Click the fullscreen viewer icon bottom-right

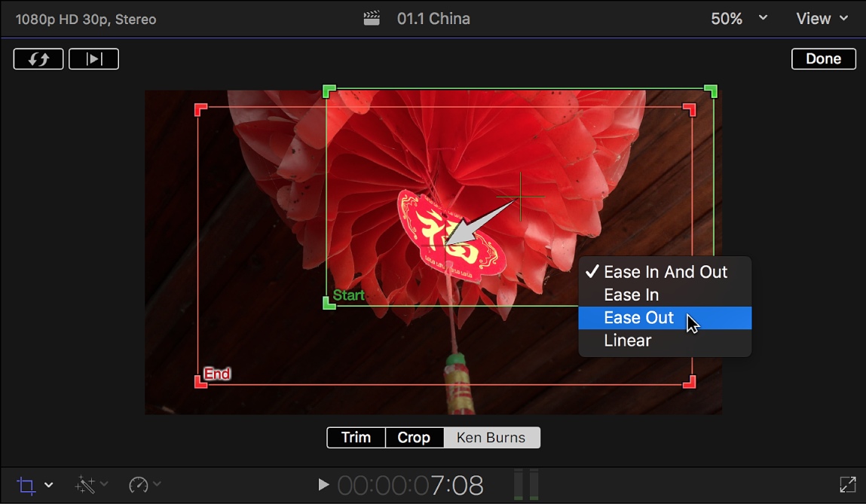tap(847, 485)
